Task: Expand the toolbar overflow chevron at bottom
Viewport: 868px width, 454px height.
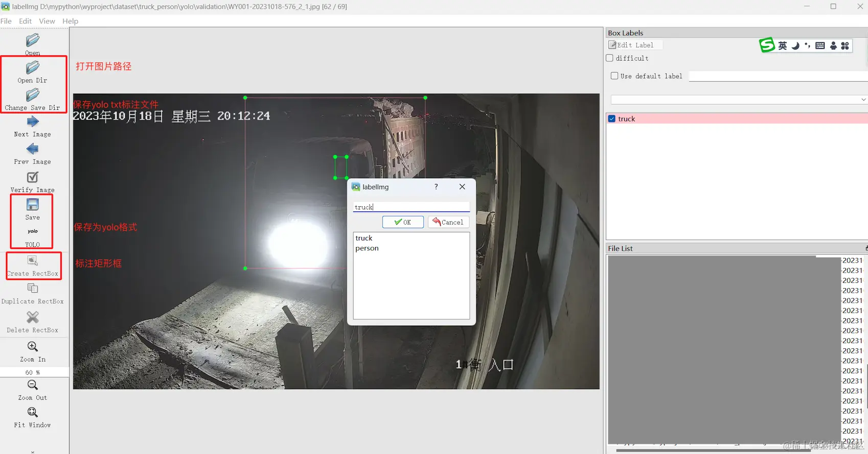Action: [33, 451]
